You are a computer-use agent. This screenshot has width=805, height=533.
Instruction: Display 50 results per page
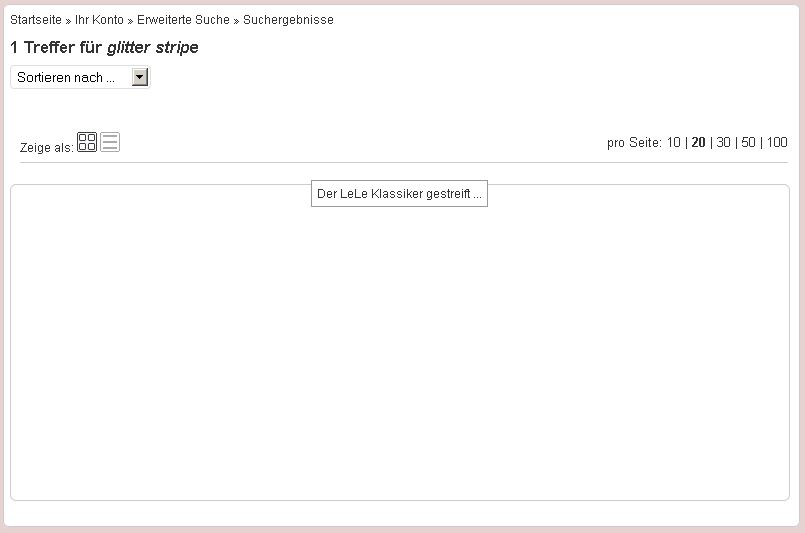(x=748, y=143)
